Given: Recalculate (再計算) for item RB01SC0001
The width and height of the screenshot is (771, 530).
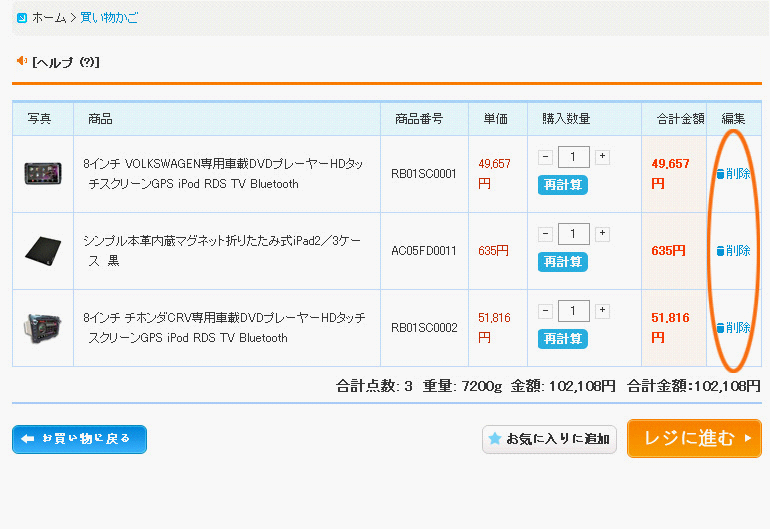Looking at the screenshot, I should pos(563,185).
